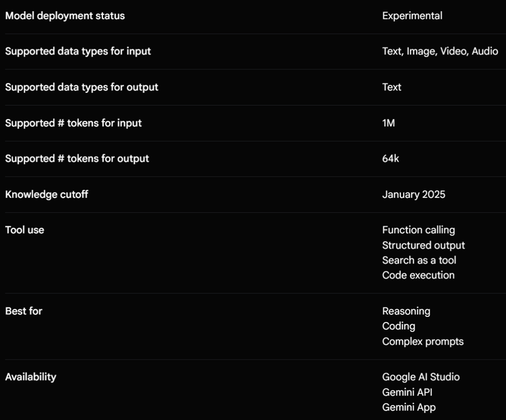Click the "Experimental" status value
This screenshot has width=506, height=420.
click(412, 16)
